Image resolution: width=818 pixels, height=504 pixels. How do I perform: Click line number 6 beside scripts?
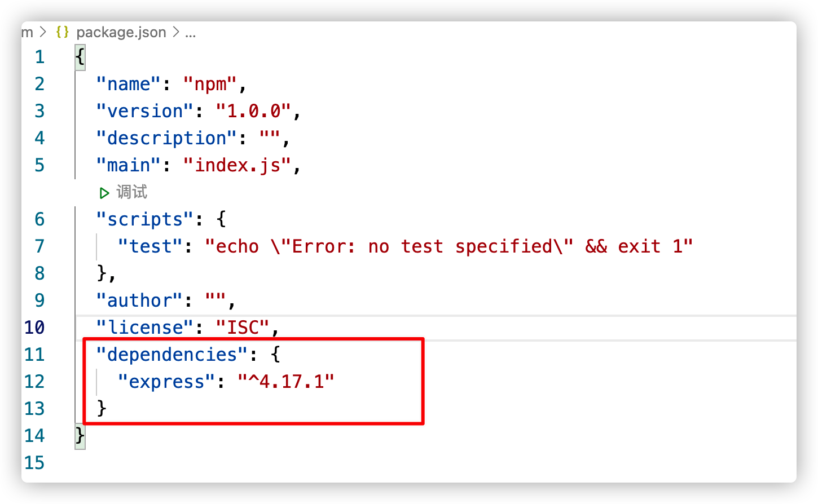(39, 219)
